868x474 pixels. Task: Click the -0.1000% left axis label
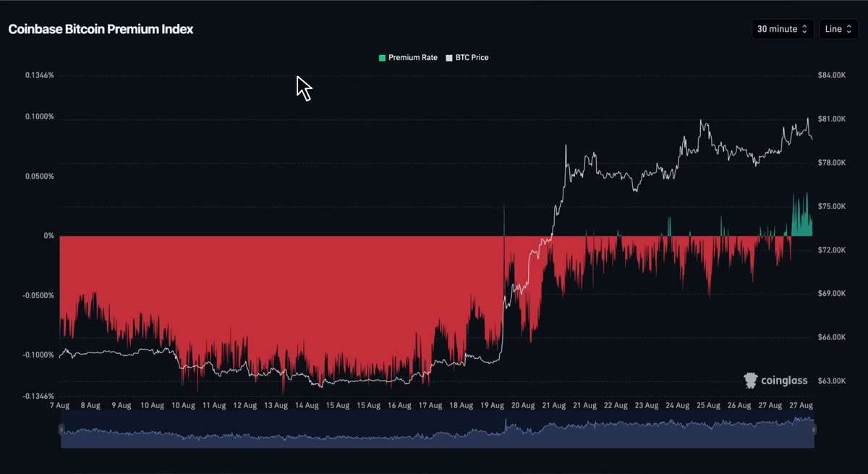click(38, 355)
